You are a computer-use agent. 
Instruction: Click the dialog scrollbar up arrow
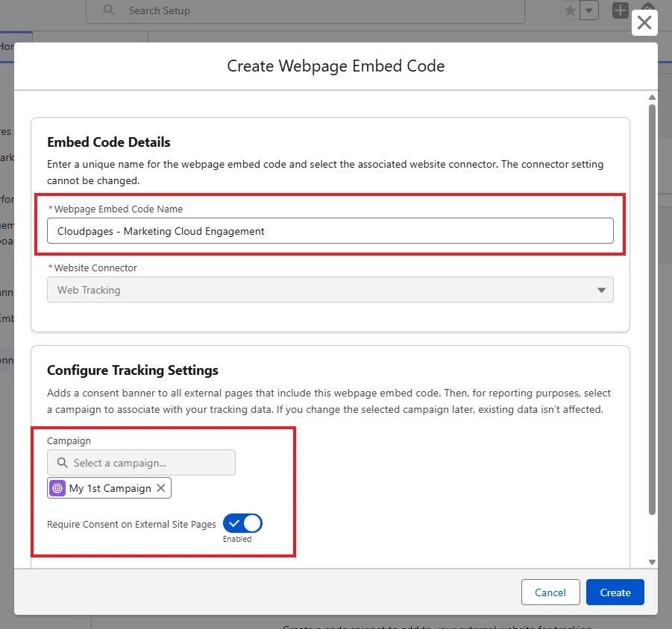point(652,98)
